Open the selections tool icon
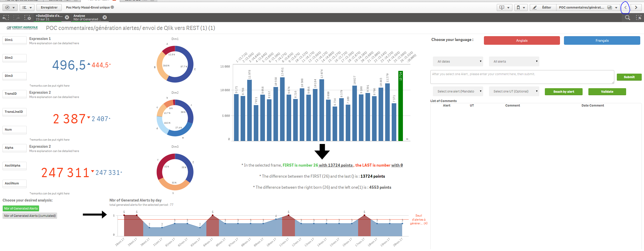Viewport: 644px width, 251px height. [638, 18]
